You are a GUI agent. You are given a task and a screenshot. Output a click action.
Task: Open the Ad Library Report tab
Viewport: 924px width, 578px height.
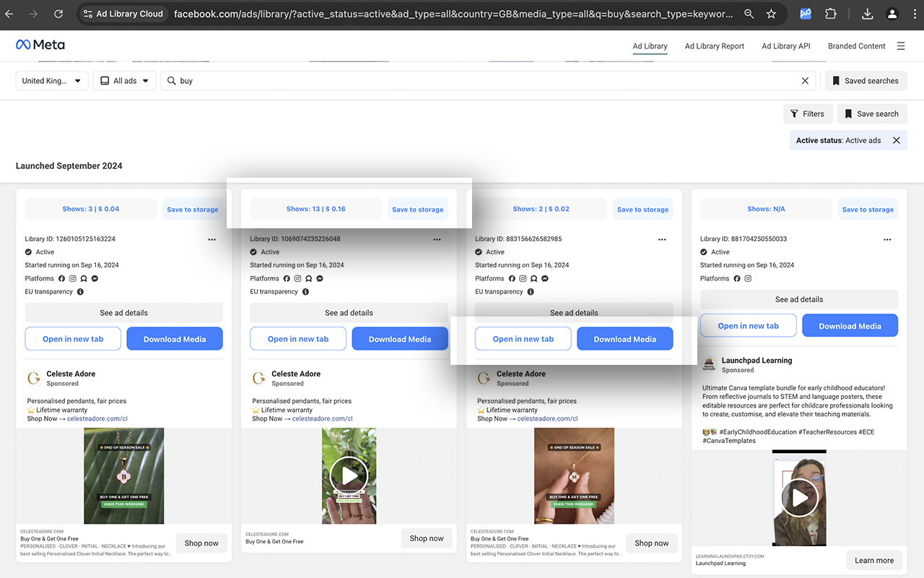715,46
